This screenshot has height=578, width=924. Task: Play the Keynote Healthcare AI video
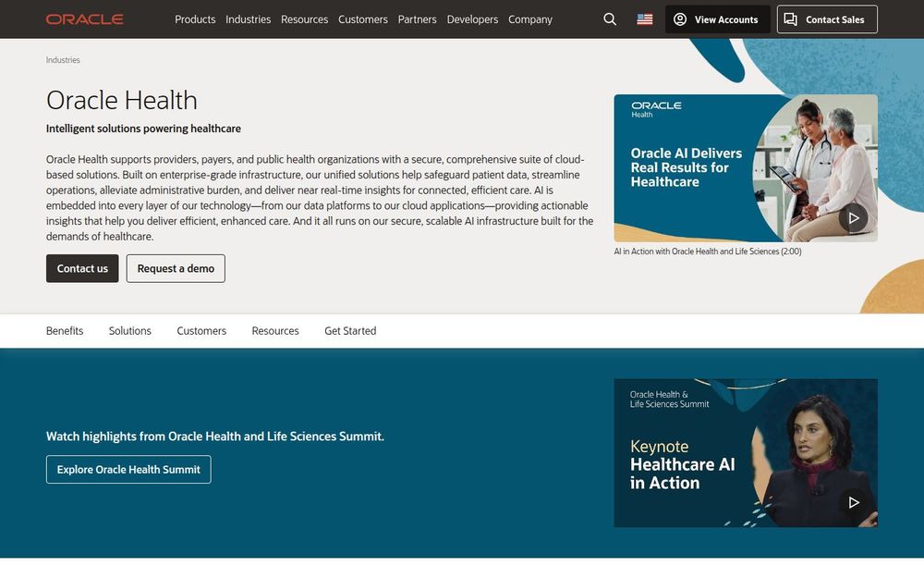[854, 503]
